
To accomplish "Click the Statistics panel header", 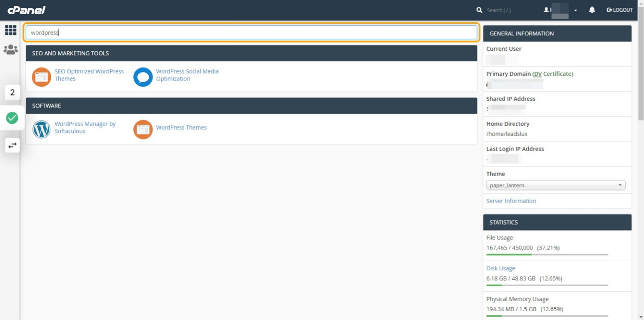I will pyautogui.click(x=557, y=222).
